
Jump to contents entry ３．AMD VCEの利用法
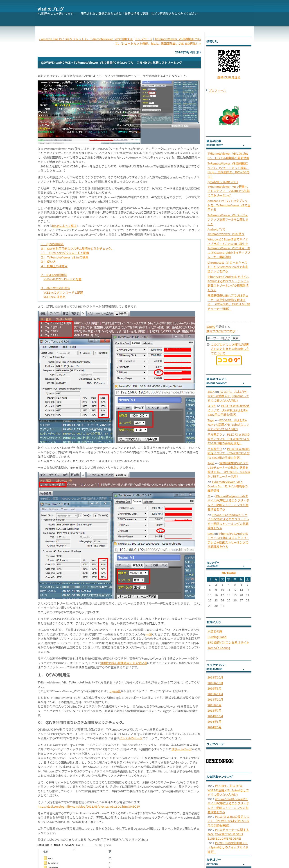[56, 288]
